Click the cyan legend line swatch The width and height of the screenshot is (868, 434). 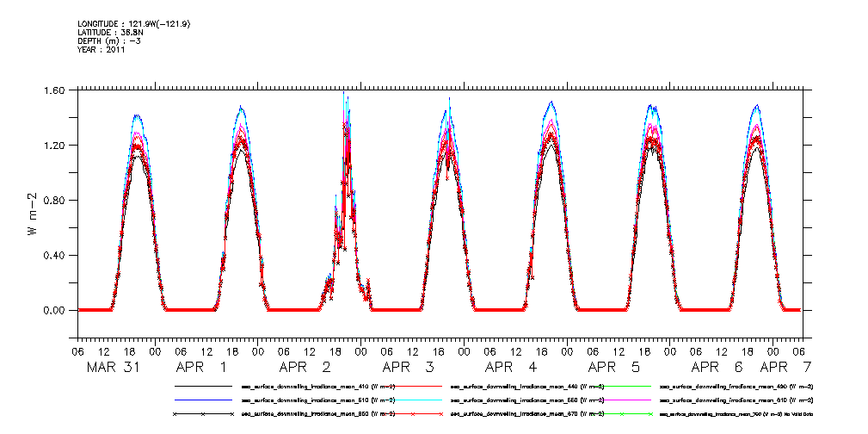(x=412, y=400)
